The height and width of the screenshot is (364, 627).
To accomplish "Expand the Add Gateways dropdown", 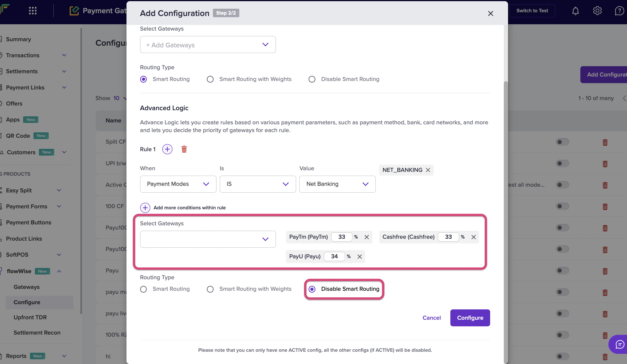I will [208, 45].
